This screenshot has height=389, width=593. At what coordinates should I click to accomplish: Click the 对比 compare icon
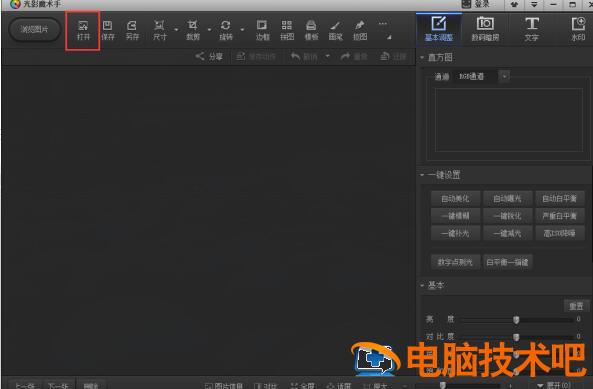(258, 386)
